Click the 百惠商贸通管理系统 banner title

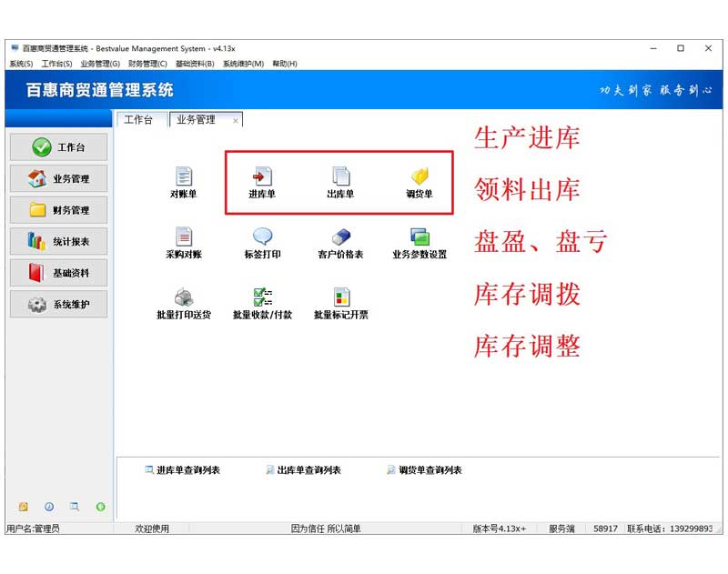[99, 89]
